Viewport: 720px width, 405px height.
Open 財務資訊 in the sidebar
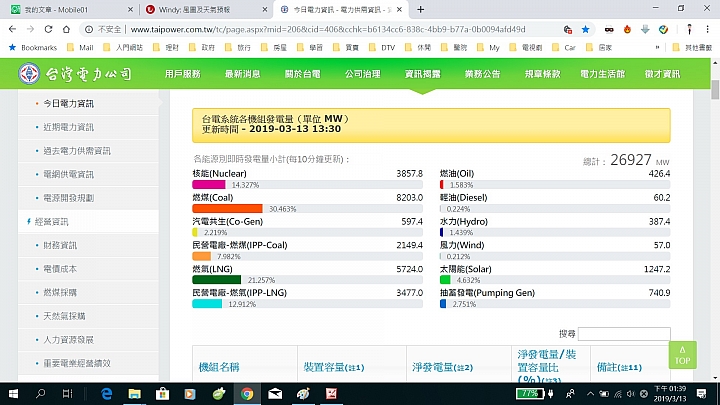(x=60, y=246)
